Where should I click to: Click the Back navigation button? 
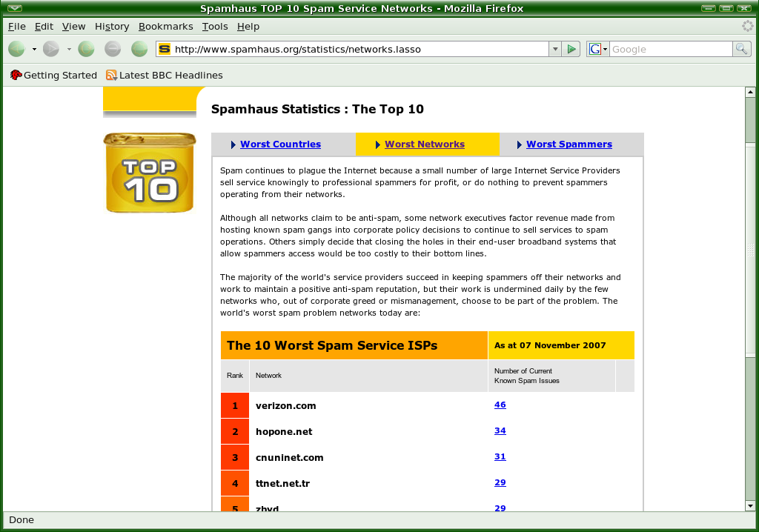coord(17,49)
